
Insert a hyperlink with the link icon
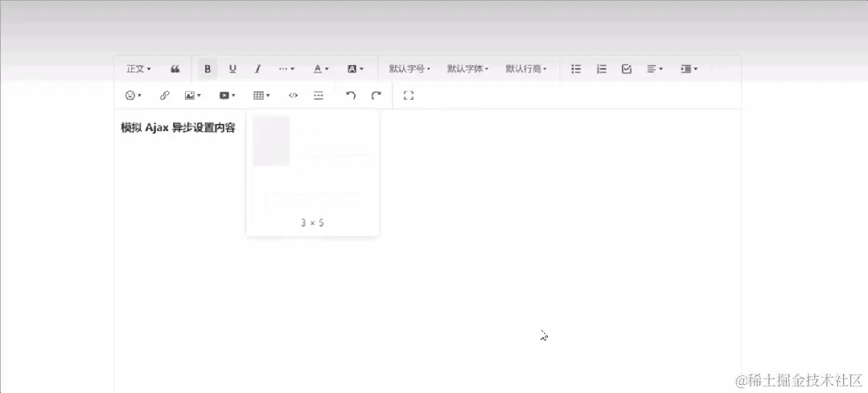[164, 95]
